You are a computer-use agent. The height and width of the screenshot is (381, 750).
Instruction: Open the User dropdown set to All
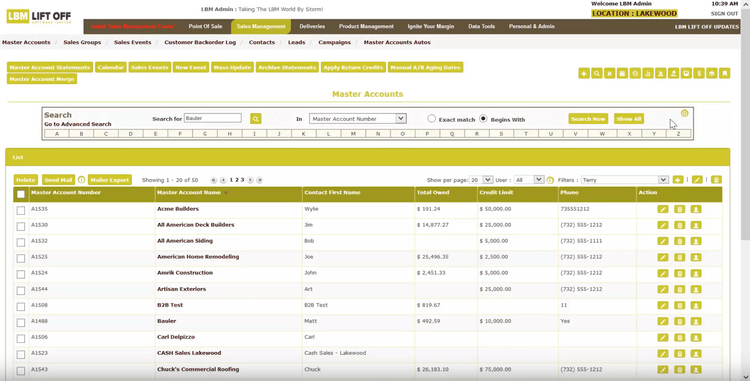coord(529,180)
